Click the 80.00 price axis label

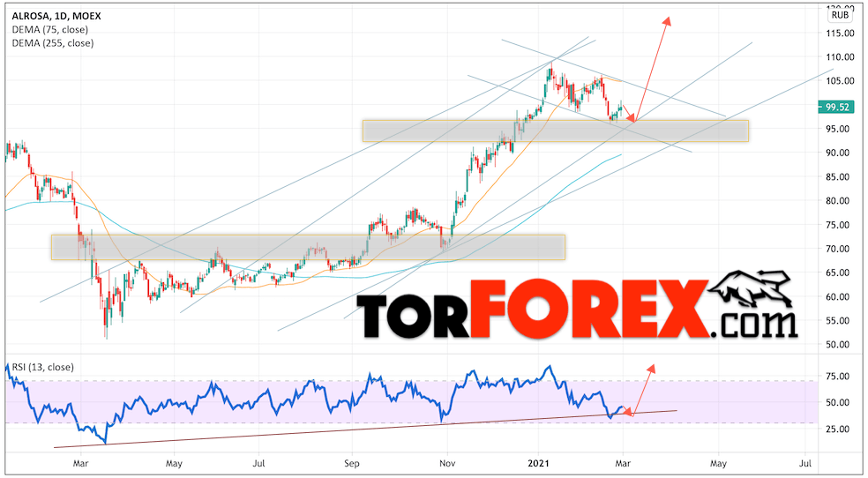[x=837, y=201]
